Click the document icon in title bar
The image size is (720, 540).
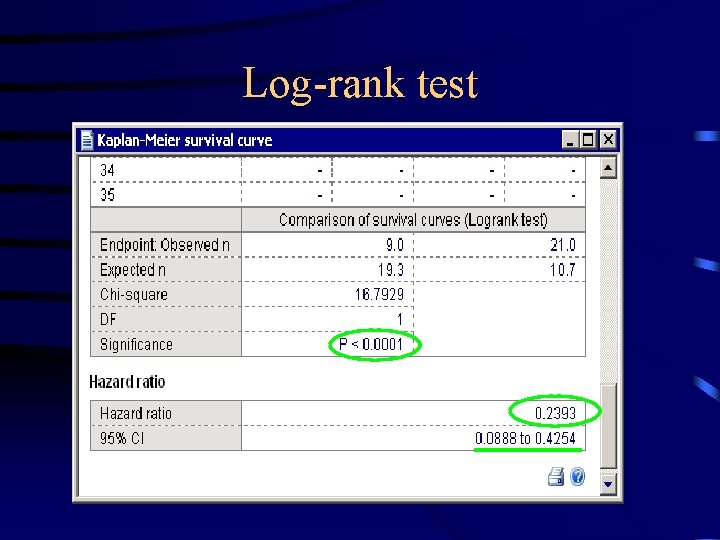pyautogui.click(x=87, y=140)
